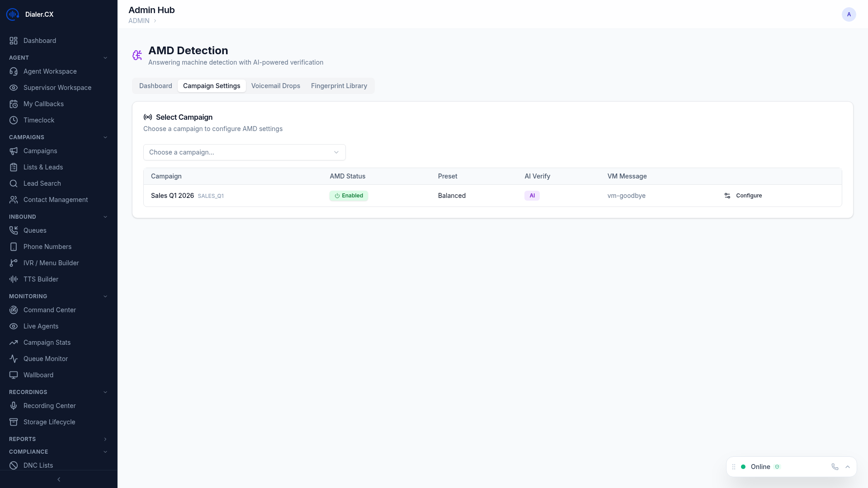This screenshot has width=868, height=488.
Task: Open the Fingerprint Library tab
Action: tap(339, 86)
